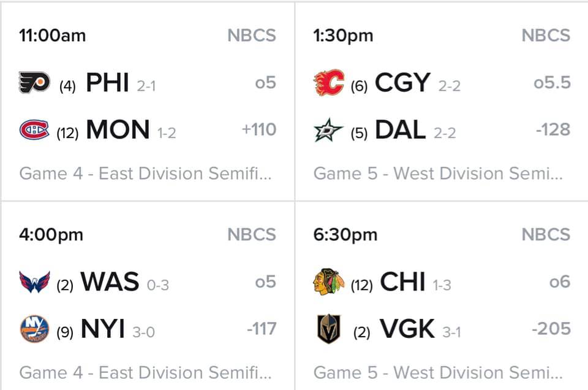Click the Vegas Golden Knights logo

pyautogui.click(x=328, y=329)
